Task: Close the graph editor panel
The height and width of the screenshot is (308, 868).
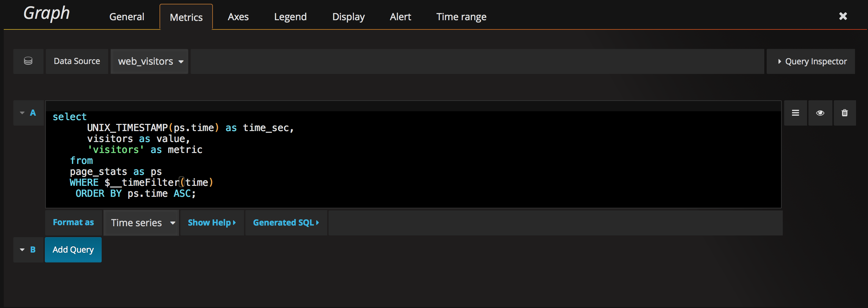Action: coord(843,16)
